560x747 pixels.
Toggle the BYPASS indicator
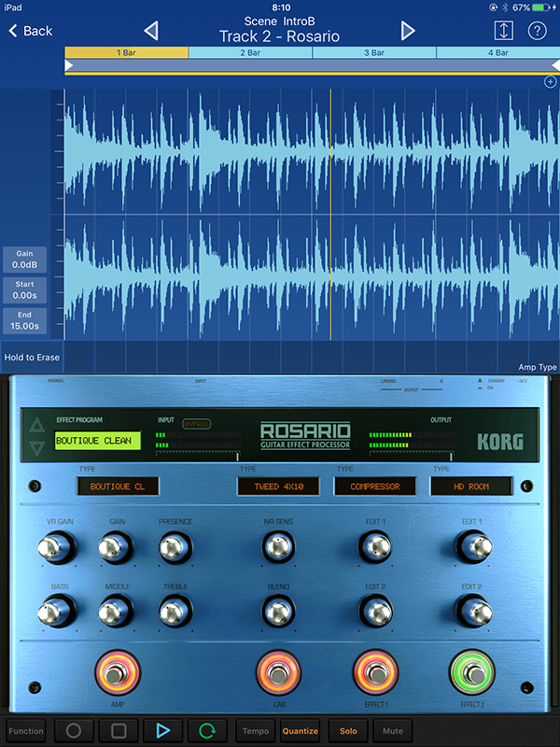click(196, 424)
